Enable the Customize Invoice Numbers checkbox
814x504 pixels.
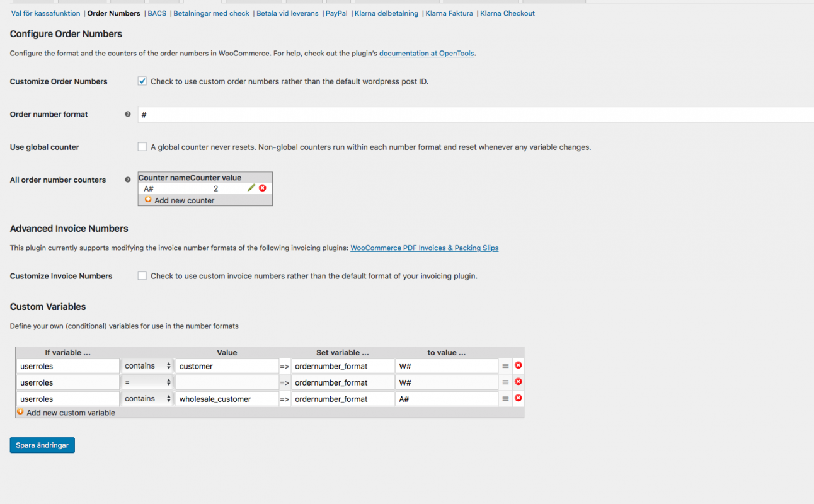pos(142,275)
